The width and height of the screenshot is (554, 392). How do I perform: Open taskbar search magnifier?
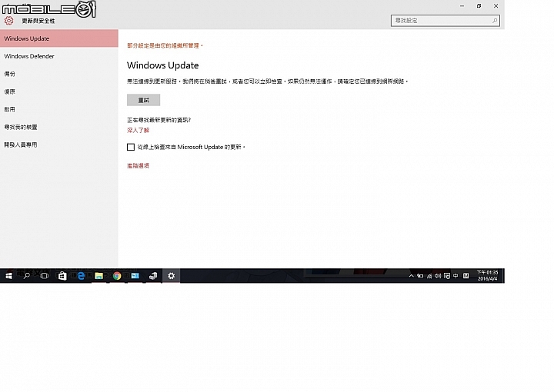tap(26, 276)
